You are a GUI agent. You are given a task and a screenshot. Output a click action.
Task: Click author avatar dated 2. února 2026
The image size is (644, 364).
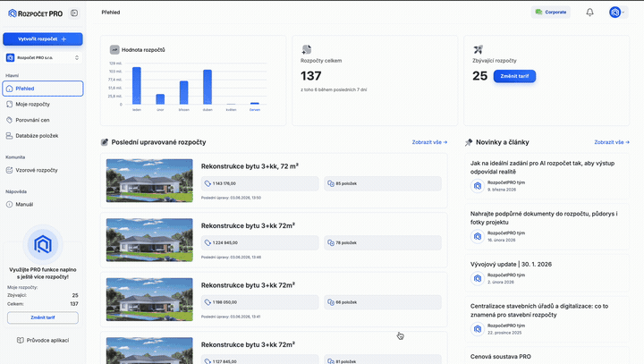point(478,278)
